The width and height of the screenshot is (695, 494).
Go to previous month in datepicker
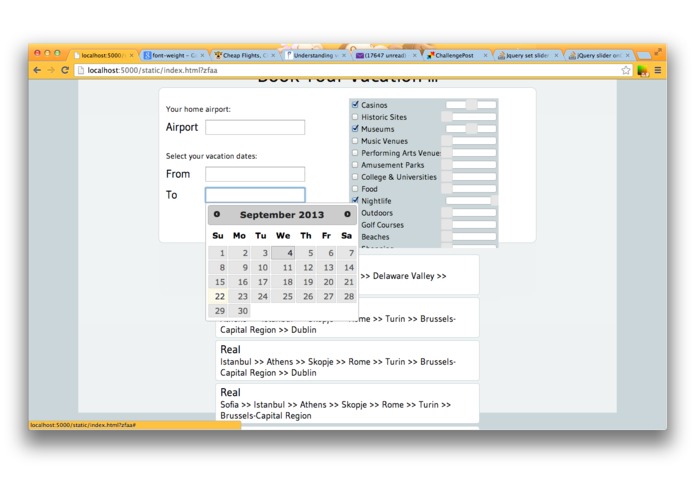[217, 214]
